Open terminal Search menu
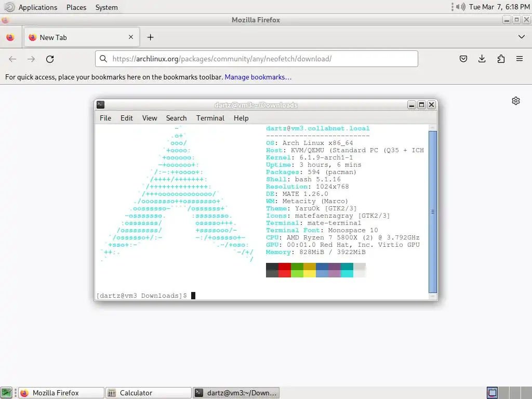This screenshot has width=532, height=399. pyautogui.click(x=177, y=118)
